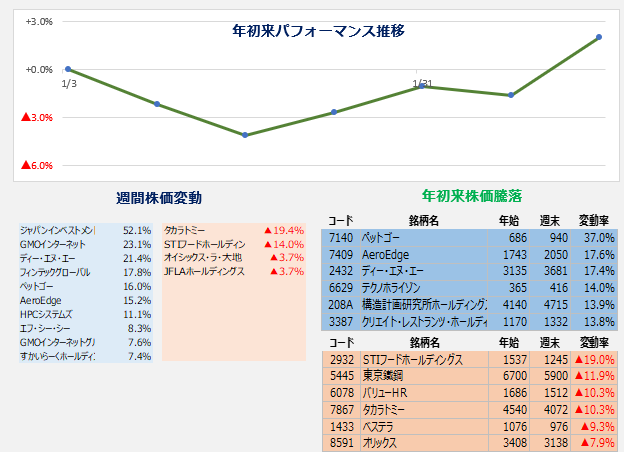The width and height of the screenshot is (624, 452).
Task: Select GMOインターネット with 23.1%
Action: pos(53,244)
